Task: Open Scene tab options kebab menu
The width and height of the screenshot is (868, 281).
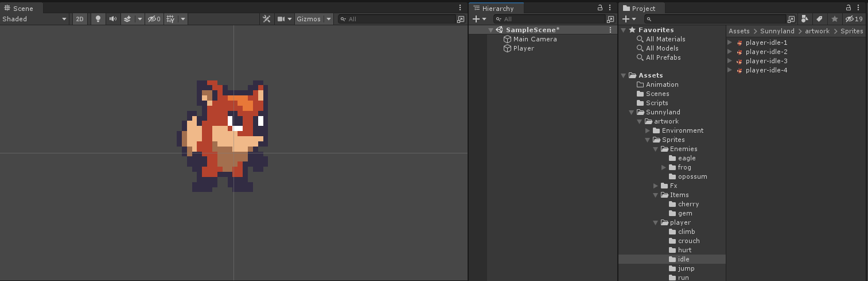Action: (460, 7)
